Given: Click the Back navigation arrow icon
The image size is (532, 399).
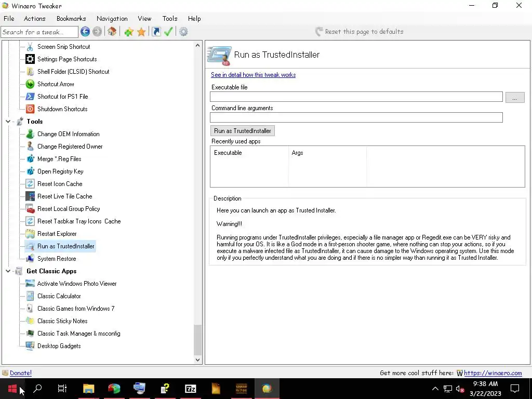Looking at the screenshot, I should pos(85,32).
